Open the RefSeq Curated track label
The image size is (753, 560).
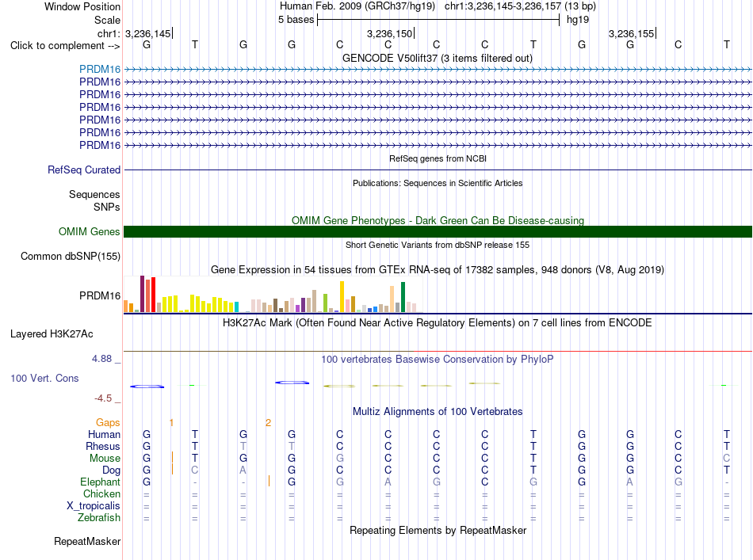[x=84, y=170]
